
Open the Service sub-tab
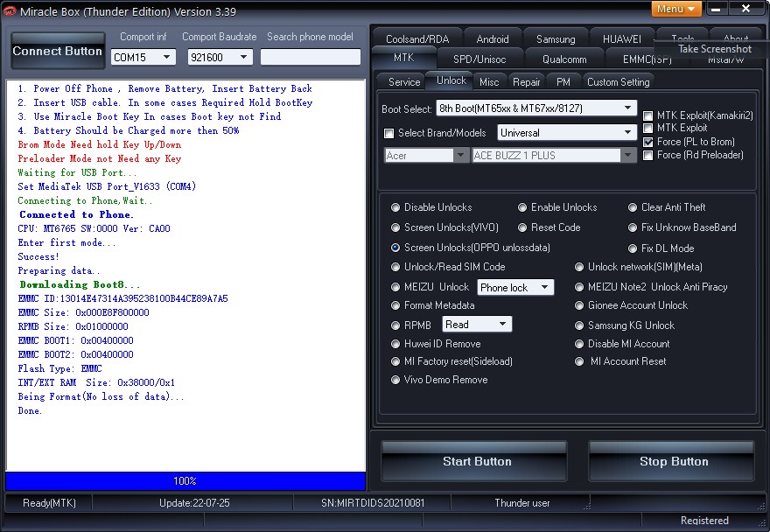click(404, 82)
